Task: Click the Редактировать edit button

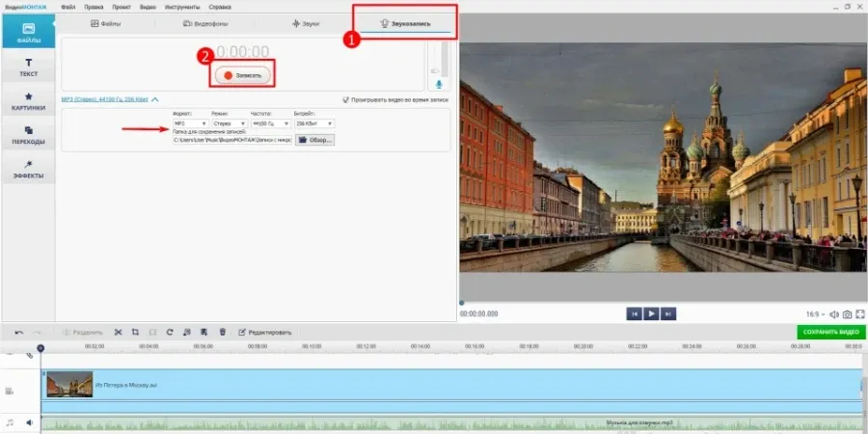Action: click(x=264, y=332)
